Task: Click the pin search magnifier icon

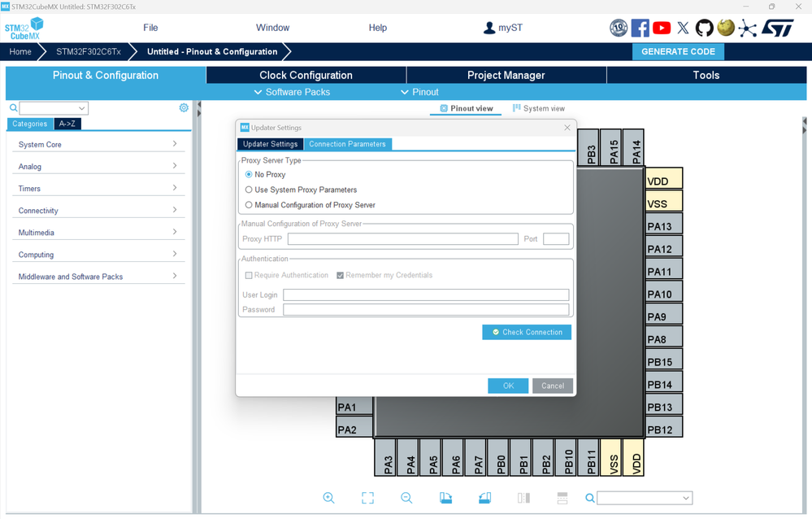Action: click(x=590, y=498)
